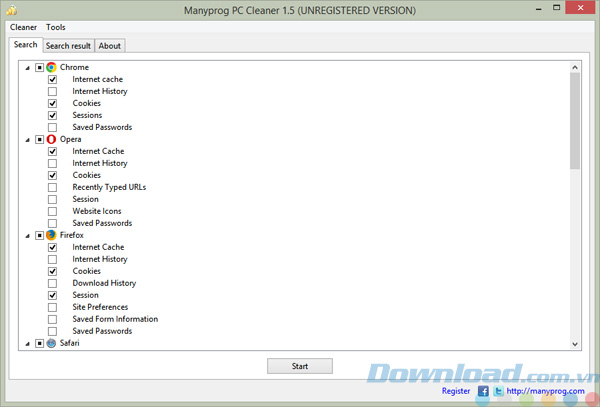Enable Opera Session checkbox
Image resolution: width=600 pixels, height=407 pixels.
tap(52, 199)
